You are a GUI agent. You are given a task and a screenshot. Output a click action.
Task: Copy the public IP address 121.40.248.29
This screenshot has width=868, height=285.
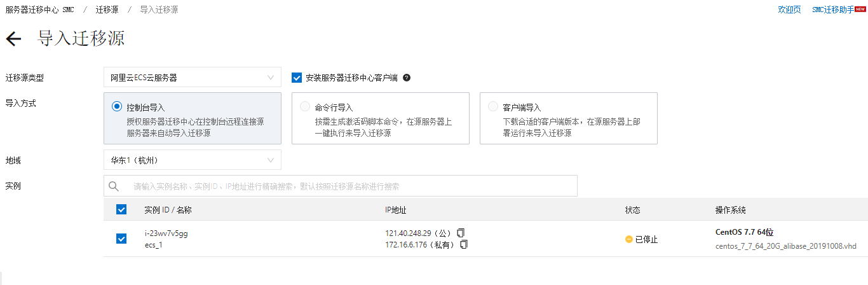[461, 232]
